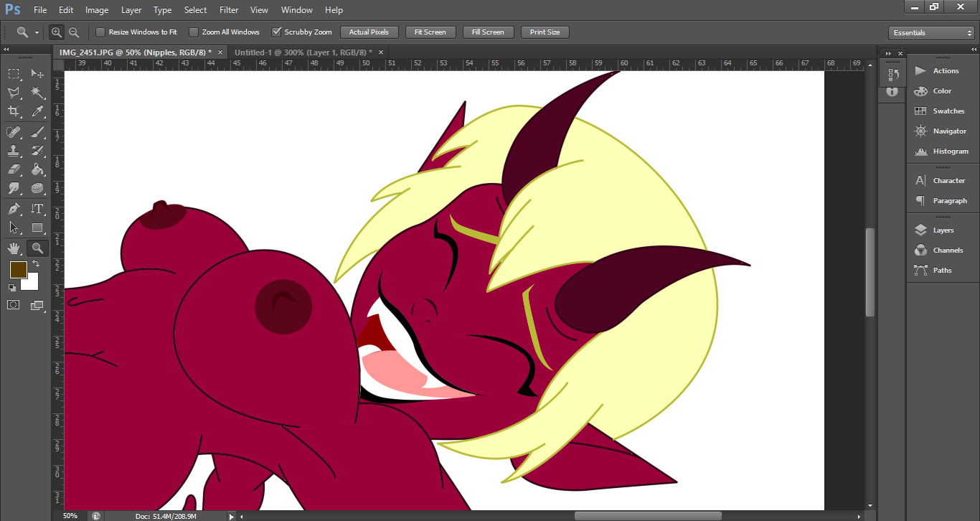Open the Essentials workspace dropdown
980x521 pixels.
click(931, 33)
